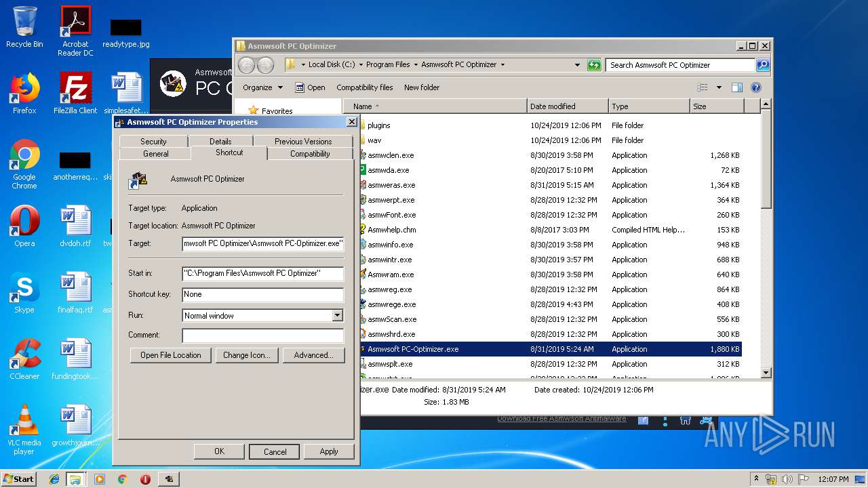Click into the Comment field
This screenshot has height=488, width=868.
coord(263,335)
